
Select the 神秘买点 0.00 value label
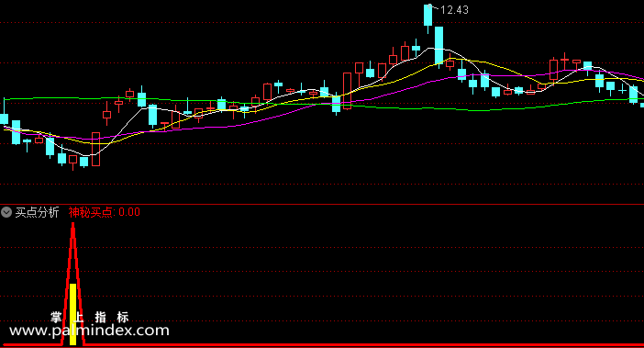click(x=105, y=212)
